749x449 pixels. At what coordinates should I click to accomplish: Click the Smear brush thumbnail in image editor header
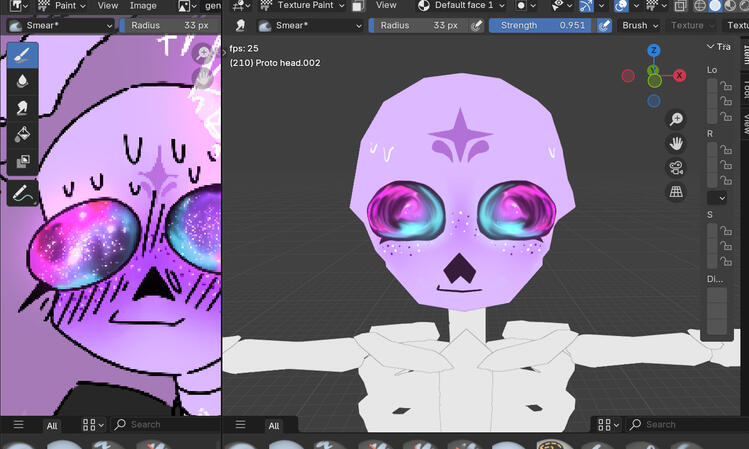coord(16,26)
